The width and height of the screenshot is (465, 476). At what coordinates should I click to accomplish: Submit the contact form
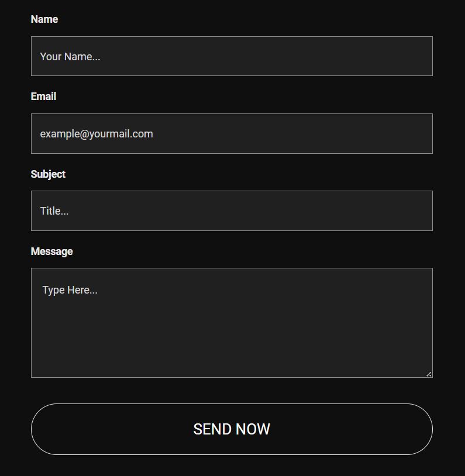tap(232, 429)
